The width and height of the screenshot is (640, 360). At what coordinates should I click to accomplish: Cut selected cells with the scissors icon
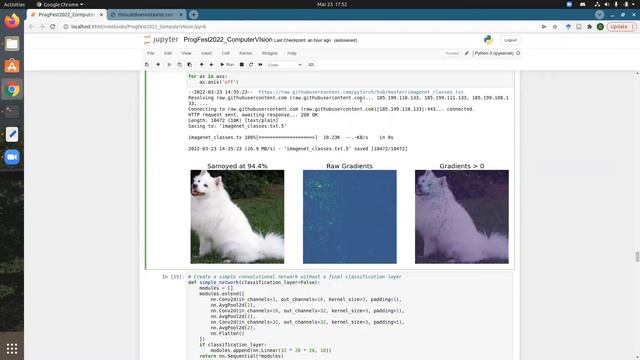pos(169,64)
